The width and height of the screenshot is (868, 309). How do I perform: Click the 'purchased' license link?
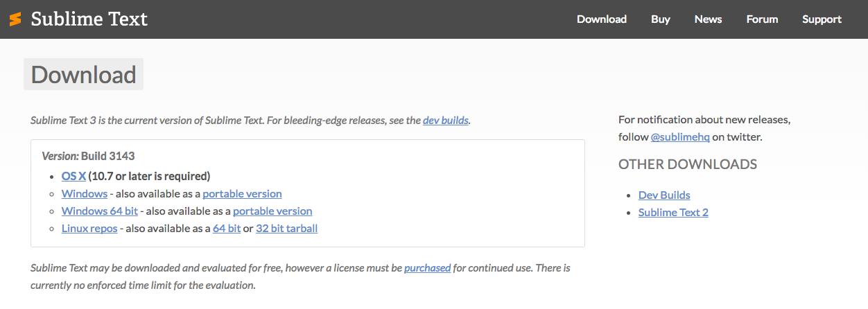tap(427, 267)
